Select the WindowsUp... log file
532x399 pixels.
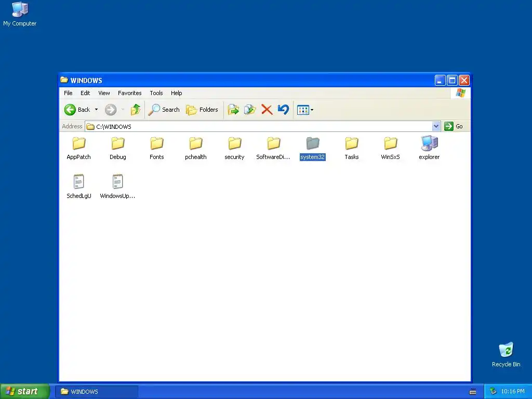click(118, 187)
